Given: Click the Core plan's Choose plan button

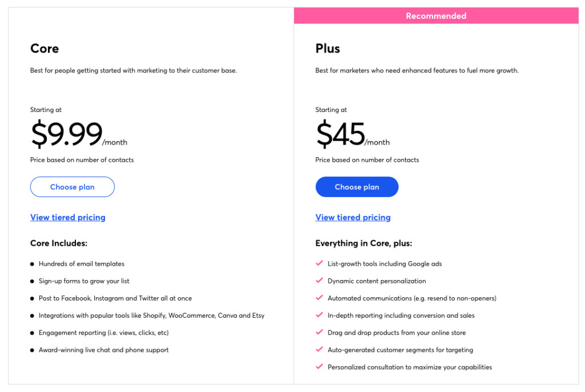Looking at the screenshot, I should pos(73,187).
